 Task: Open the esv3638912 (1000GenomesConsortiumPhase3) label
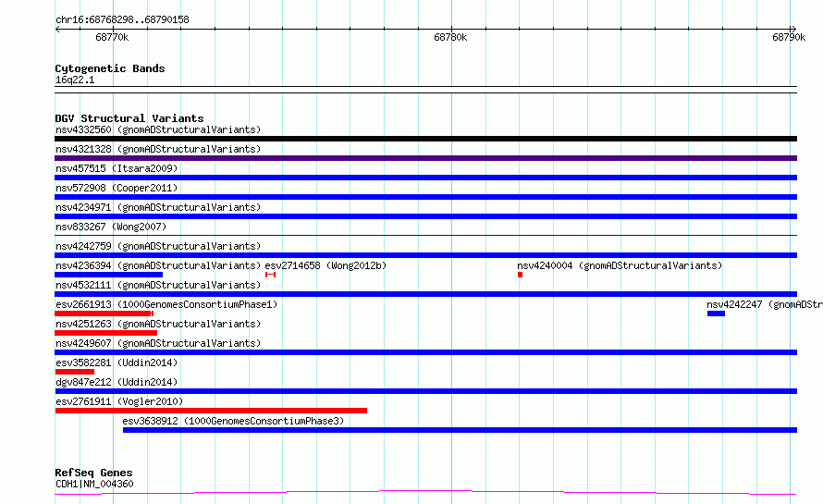233,421
